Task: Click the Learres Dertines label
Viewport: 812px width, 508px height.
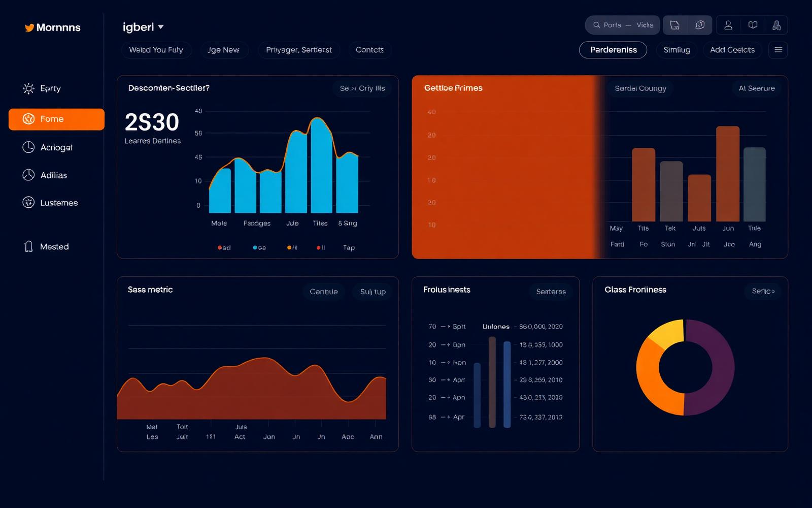Action: click(x=153, y=141)
